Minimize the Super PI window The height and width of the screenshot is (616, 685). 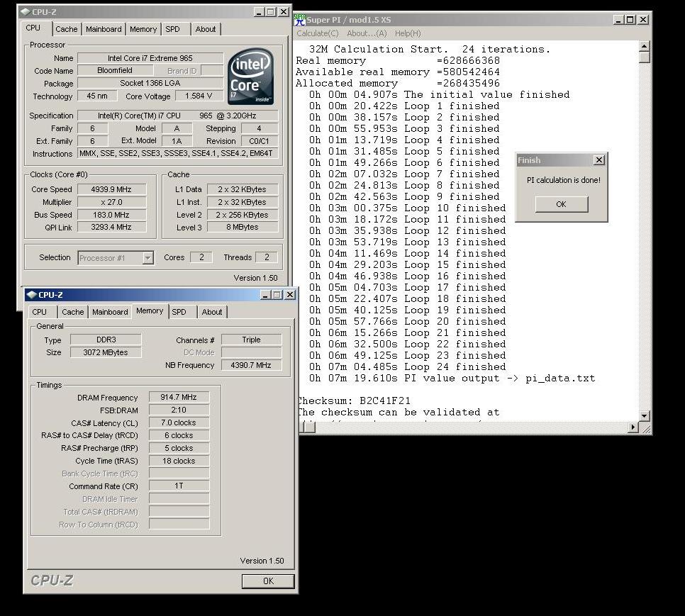[x=618, y=20]
